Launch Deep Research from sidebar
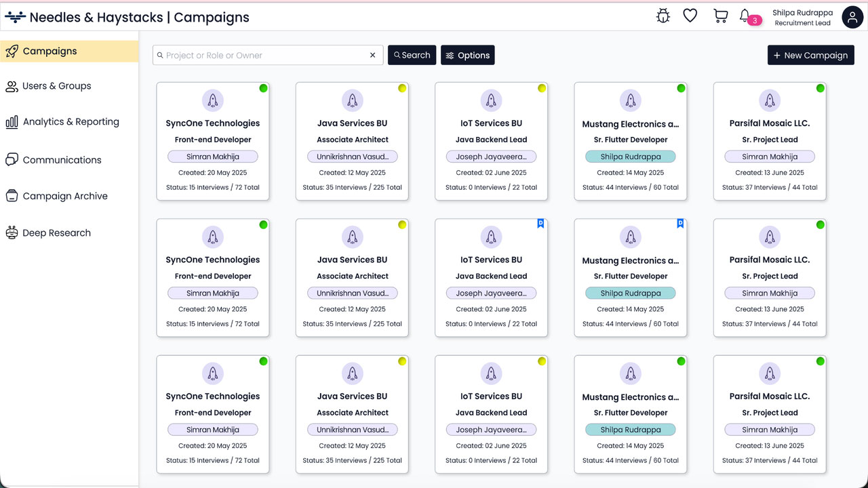868x488 pixels. tap(56, 232)
